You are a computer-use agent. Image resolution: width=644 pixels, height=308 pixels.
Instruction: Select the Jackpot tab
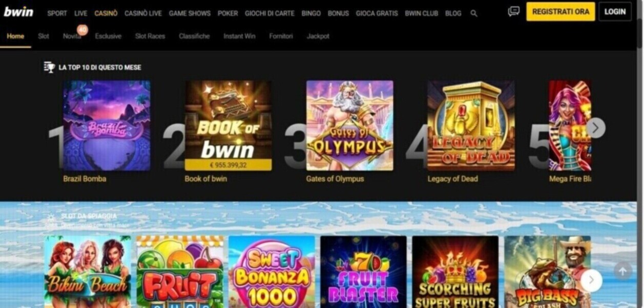[318, 36]
